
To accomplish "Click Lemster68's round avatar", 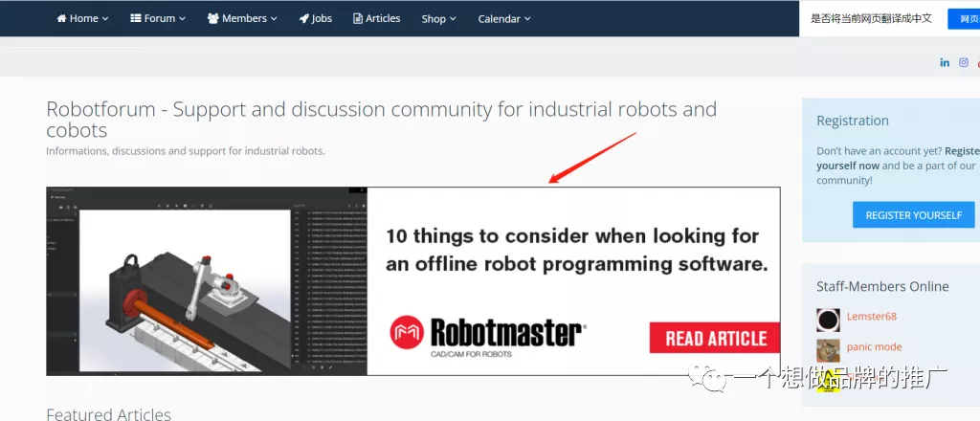I will point(828,320).
